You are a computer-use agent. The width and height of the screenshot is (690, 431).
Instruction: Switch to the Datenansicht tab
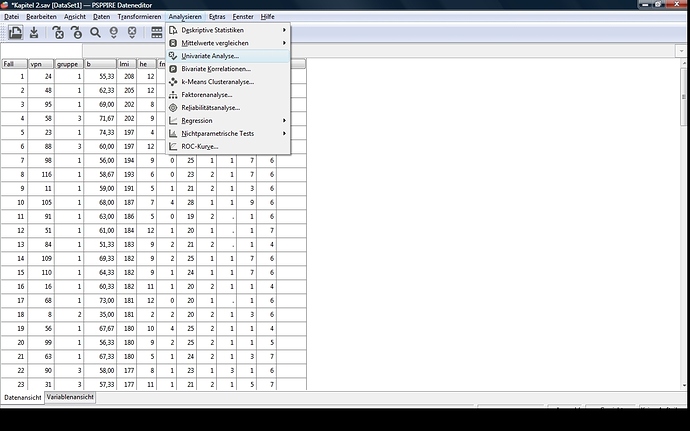click(22, 398)
